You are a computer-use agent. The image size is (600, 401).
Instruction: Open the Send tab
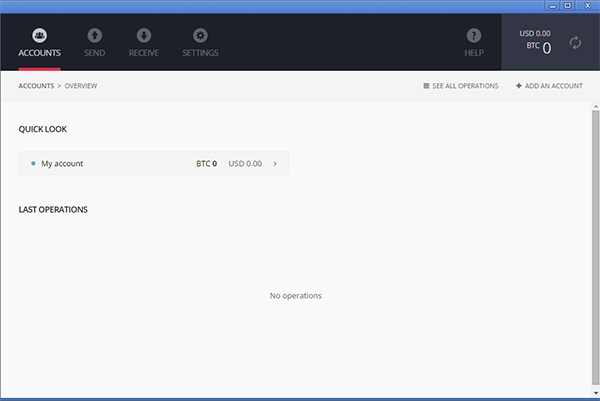tap(95, 42)
